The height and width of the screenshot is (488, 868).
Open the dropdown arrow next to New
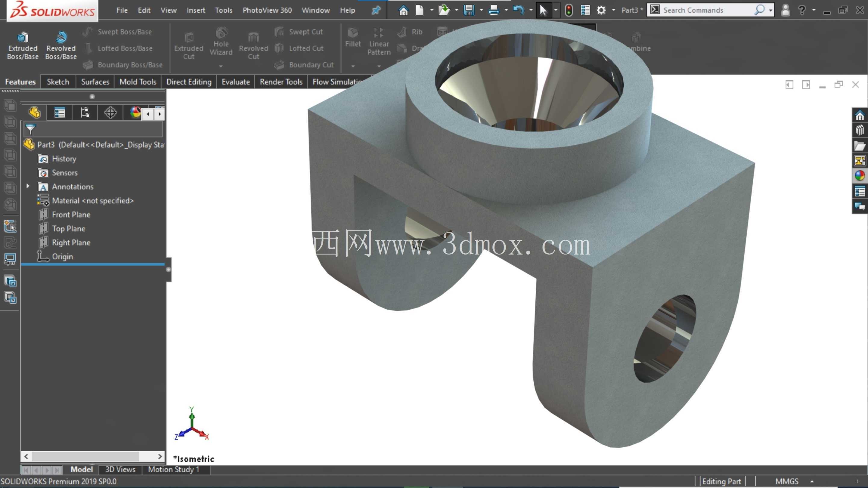coord(432,10)
